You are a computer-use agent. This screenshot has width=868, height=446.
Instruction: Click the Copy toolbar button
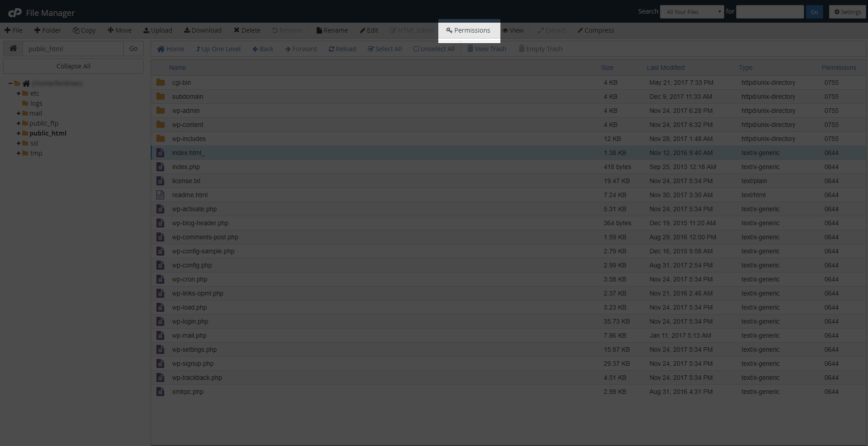click(84, 30)
